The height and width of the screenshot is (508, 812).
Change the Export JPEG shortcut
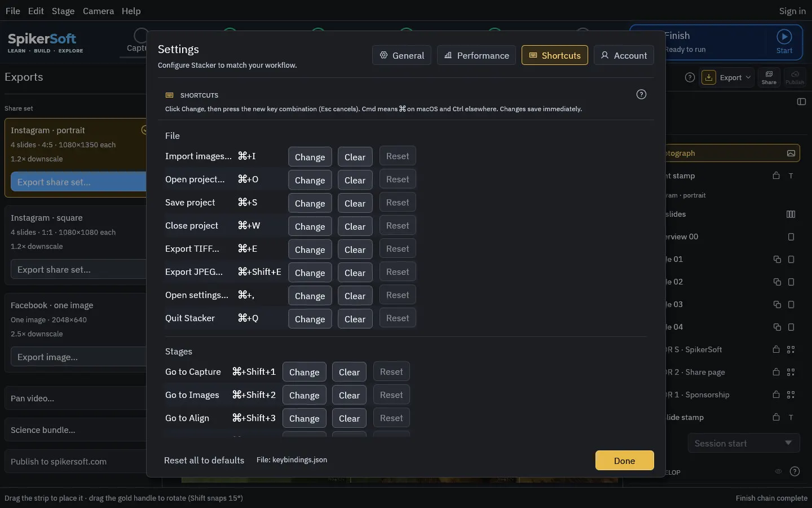(x=310, y=273)
